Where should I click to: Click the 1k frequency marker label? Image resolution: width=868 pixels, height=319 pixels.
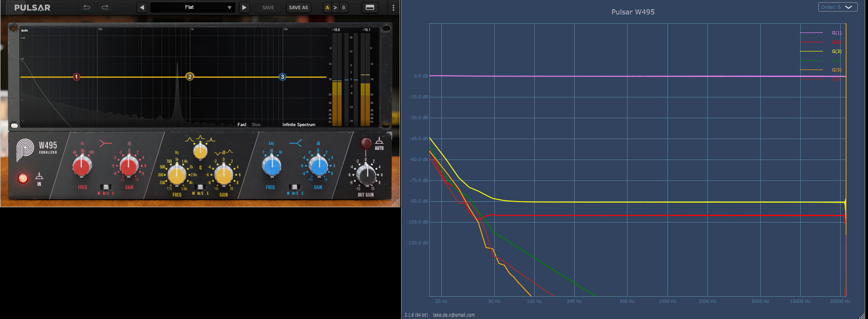click(192, 29)
